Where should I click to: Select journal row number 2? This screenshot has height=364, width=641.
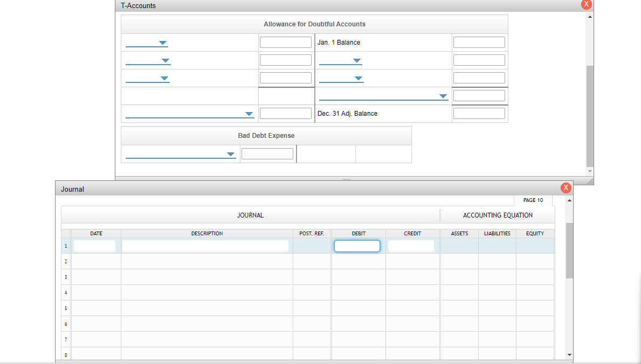coord(66,262)
